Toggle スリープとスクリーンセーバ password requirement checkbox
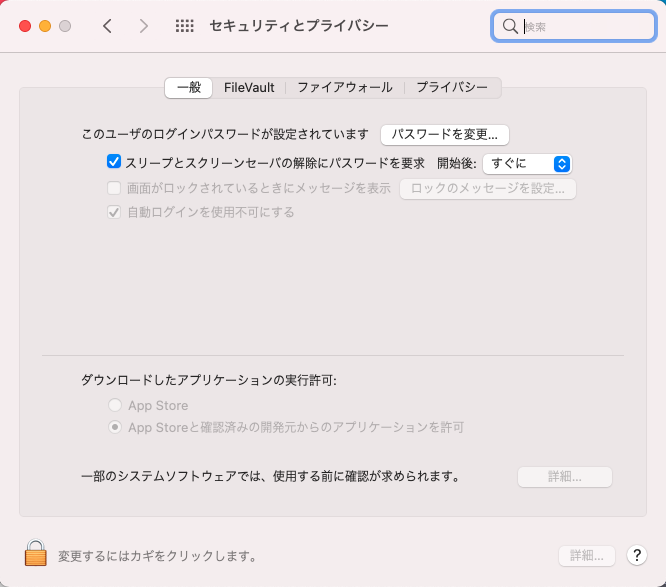This screenshot has height=587, width=666. (114, 162)
